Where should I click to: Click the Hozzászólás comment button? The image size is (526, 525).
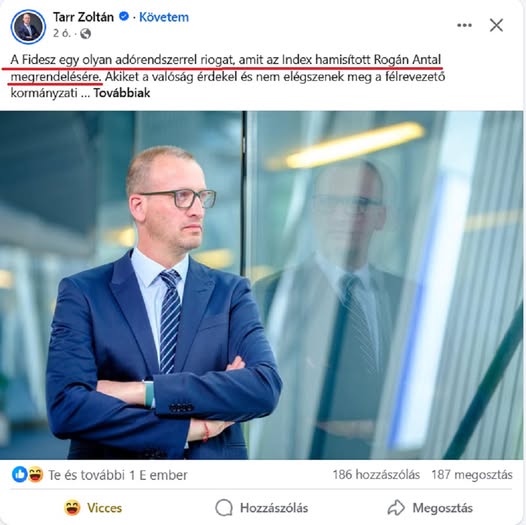pyautogui.click(x=261, y=508)
